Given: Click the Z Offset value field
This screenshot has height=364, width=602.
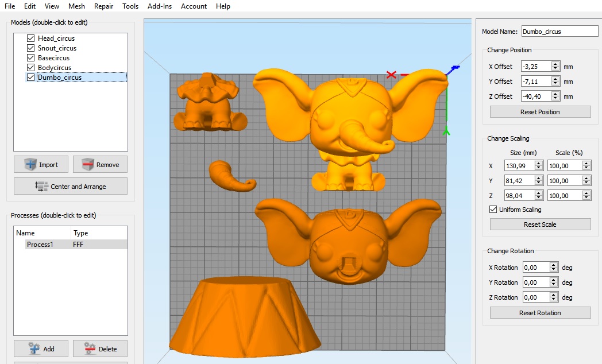Looking at the screenshot, I should point(537,96).
